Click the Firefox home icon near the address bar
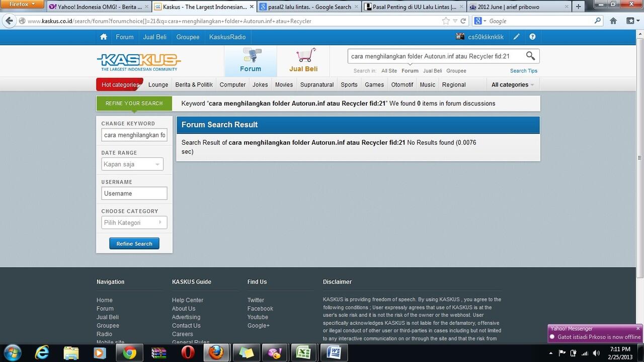This screenshot has width=644, height=362. [613, 21]
